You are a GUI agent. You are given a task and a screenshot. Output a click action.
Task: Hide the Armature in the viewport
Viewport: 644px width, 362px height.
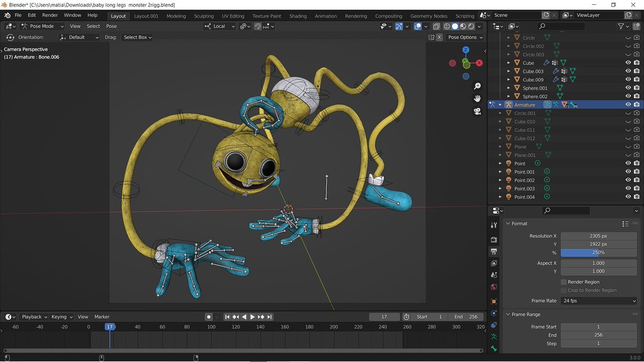(628, 105)
